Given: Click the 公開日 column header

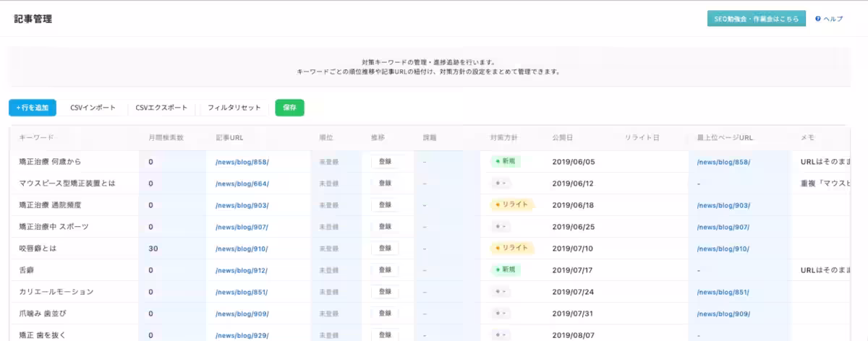Looking at the screenshot, I should [562, 137].
